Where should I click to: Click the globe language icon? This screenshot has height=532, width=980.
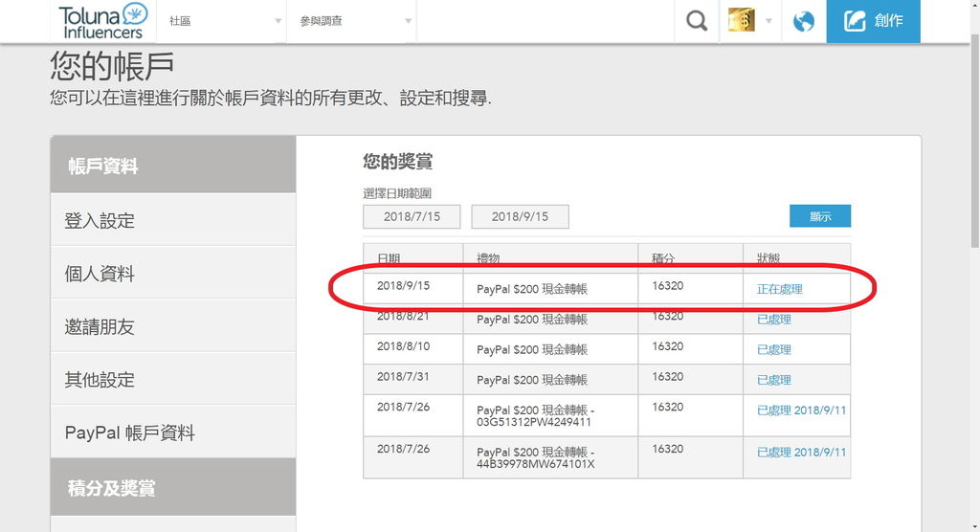tap(803, 21)
